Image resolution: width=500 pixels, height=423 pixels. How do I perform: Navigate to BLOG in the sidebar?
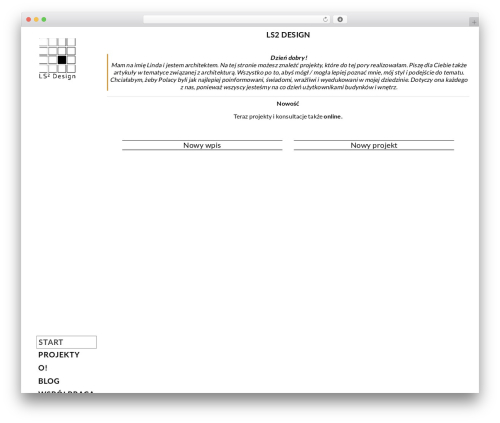point(49,381)
